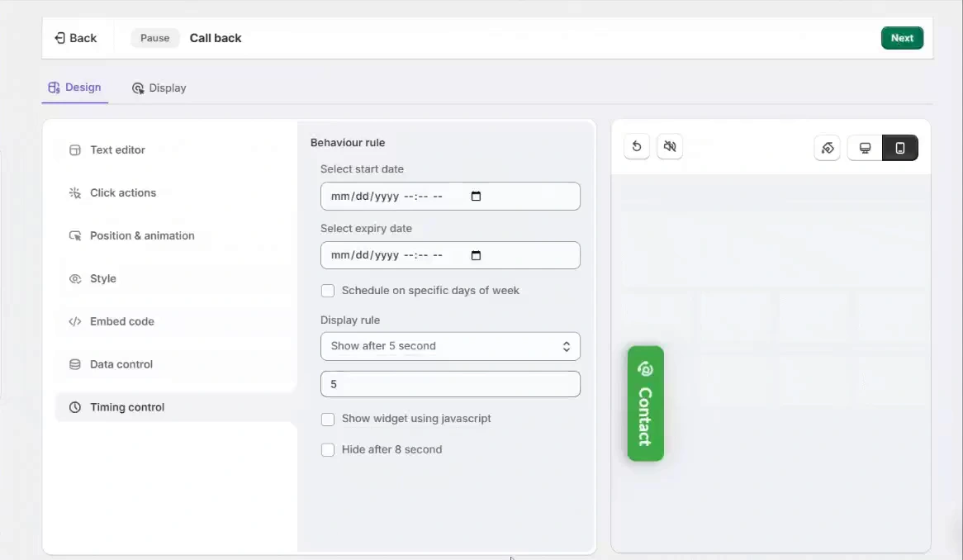Click the Call back title text
This screenshot has width=963, height=560.
216,38
